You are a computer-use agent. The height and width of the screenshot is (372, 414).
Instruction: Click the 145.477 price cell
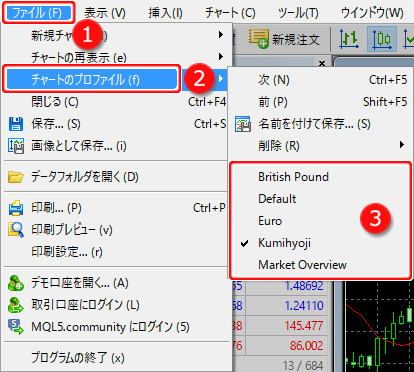(304, 326)
